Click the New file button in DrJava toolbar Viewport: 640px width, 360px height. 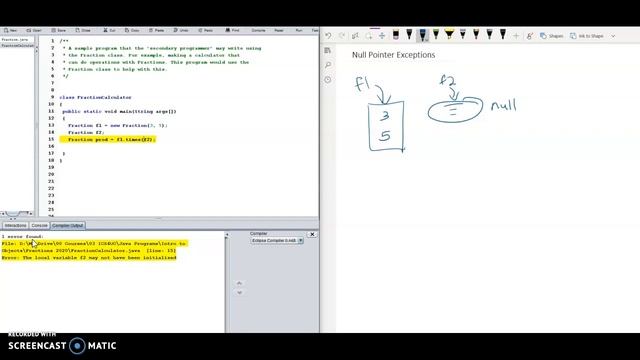click(x=11, y=30)
